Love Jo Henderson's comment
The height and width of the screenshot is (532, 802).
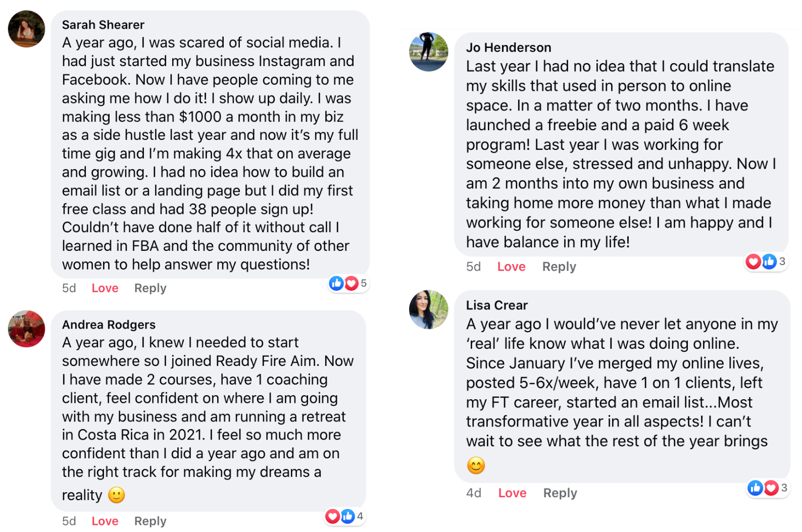click(511, 267)
